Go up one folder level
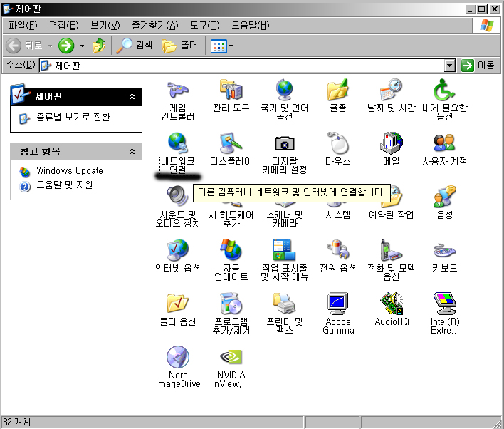The image size is (504, 429). tap(99, 46)
